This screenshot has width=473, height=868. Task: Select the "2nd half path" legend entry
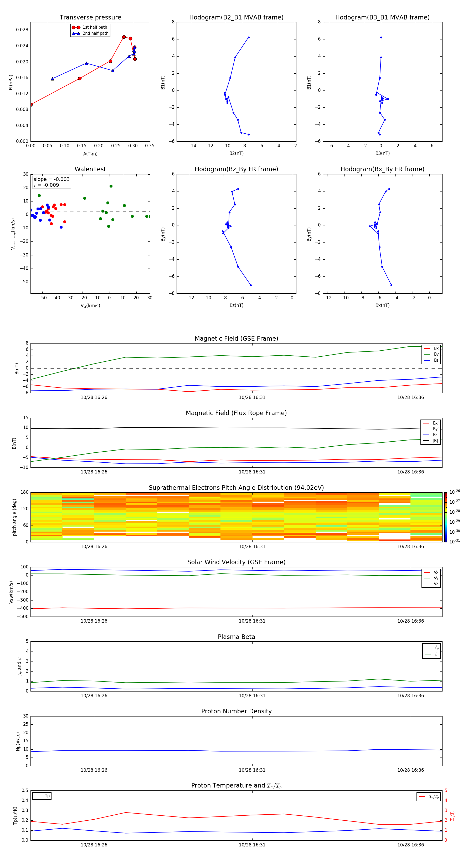(91, 33)
